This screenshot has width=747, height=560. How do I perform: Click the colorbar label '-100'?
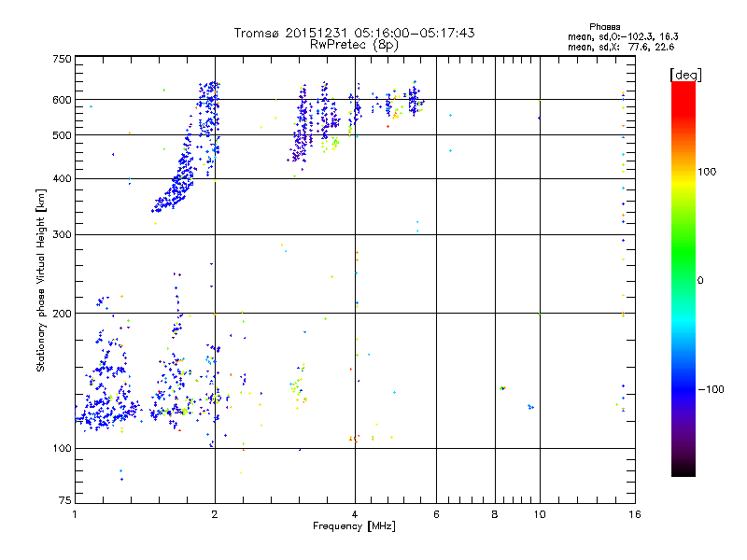711,389
